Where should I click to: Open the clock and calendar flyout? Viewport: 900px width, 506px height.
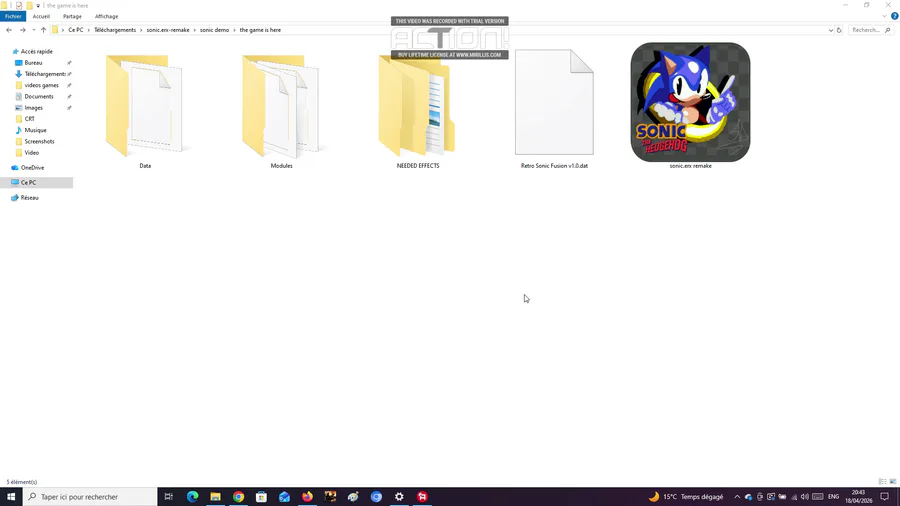point(858,497)
